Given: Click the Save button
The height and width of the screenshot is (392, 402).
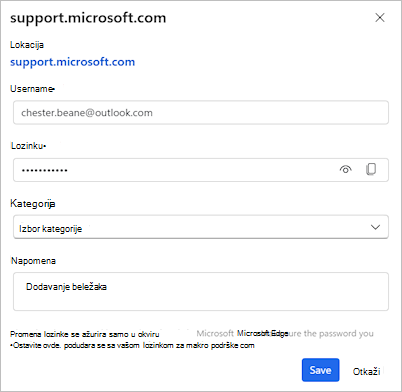Looking at the screenshot, I should click(320, 370).
